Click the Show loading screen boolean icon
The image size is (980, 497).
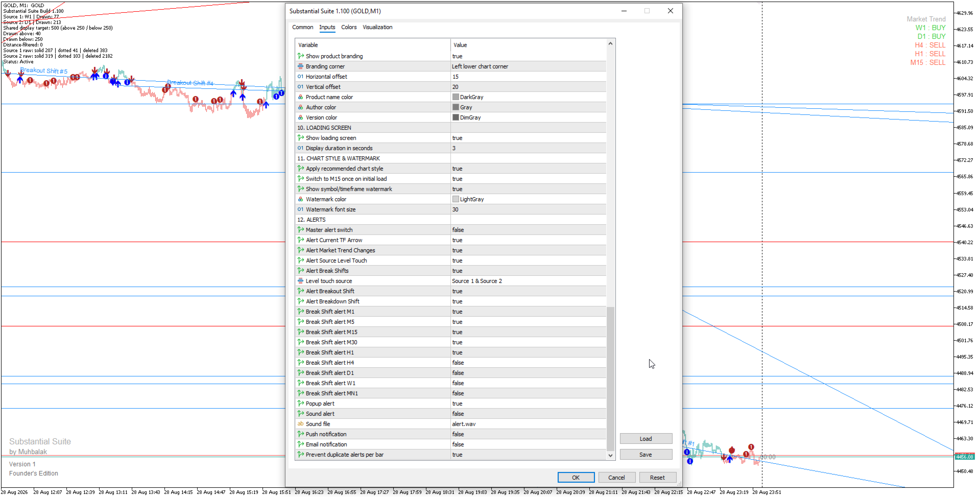pos(301,138)
